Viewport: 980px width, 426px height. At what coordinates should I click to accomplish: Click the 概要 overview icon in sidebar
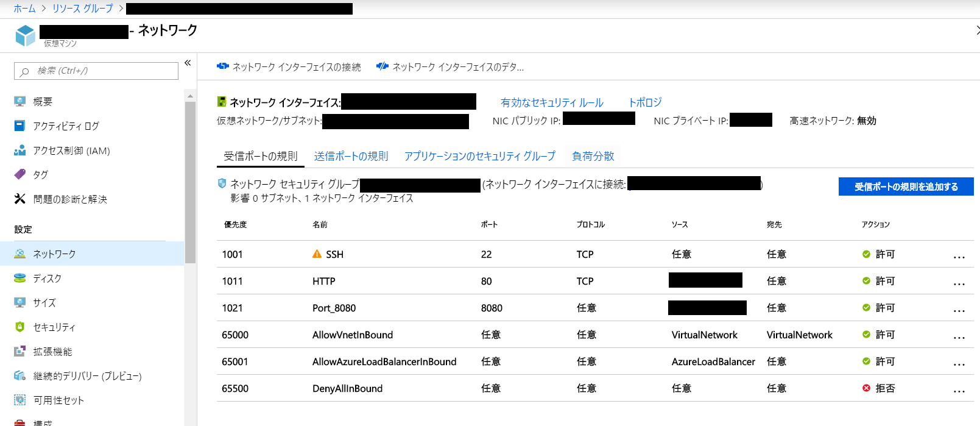[20, 101]
